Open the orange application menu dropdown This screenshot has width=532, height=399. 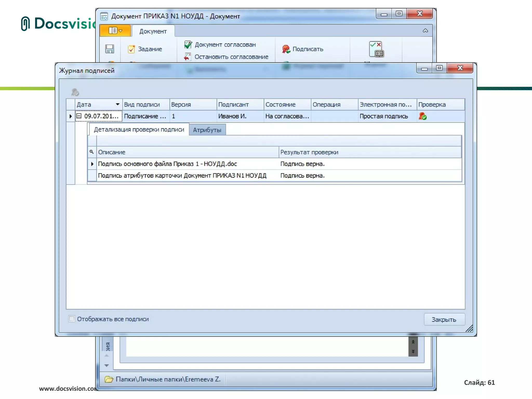click(115, 31)
